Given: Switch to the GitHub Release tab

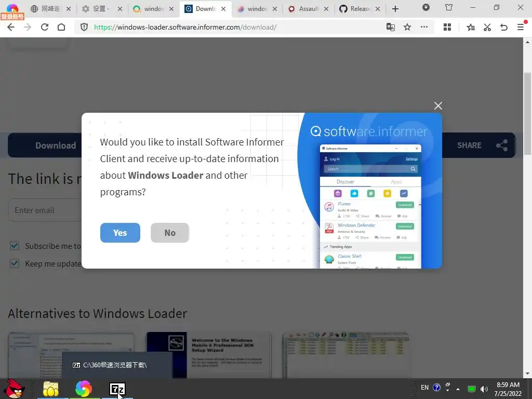Looking at the screenshot, I should (x=360, y=9).
